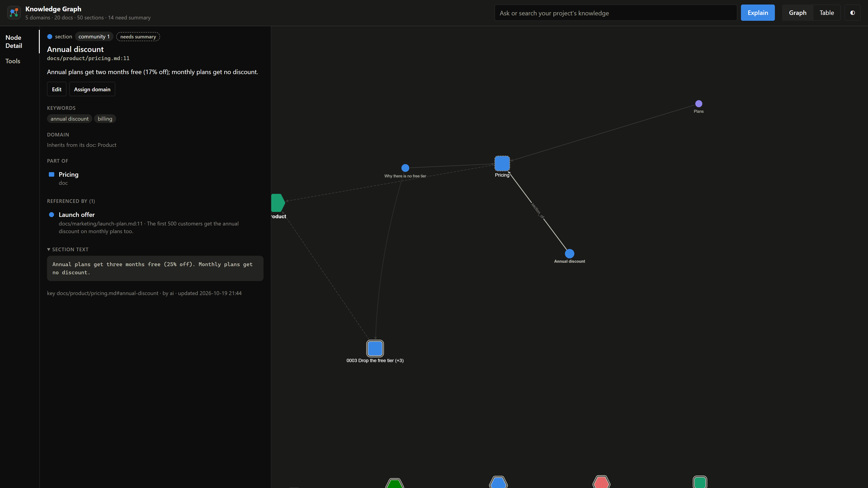Click the 'needs summary' badge
The height and width of the screenshot is (488, 868).
click(138, 37)
